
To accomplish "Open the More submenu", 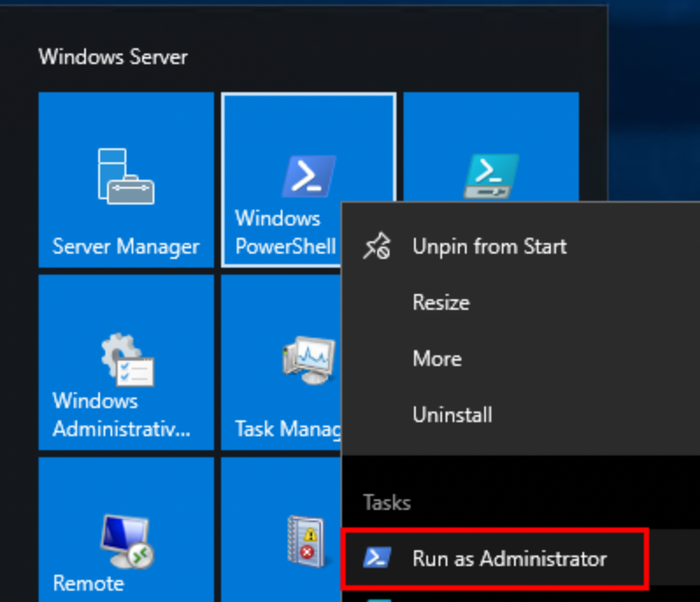I will point(520,359).
